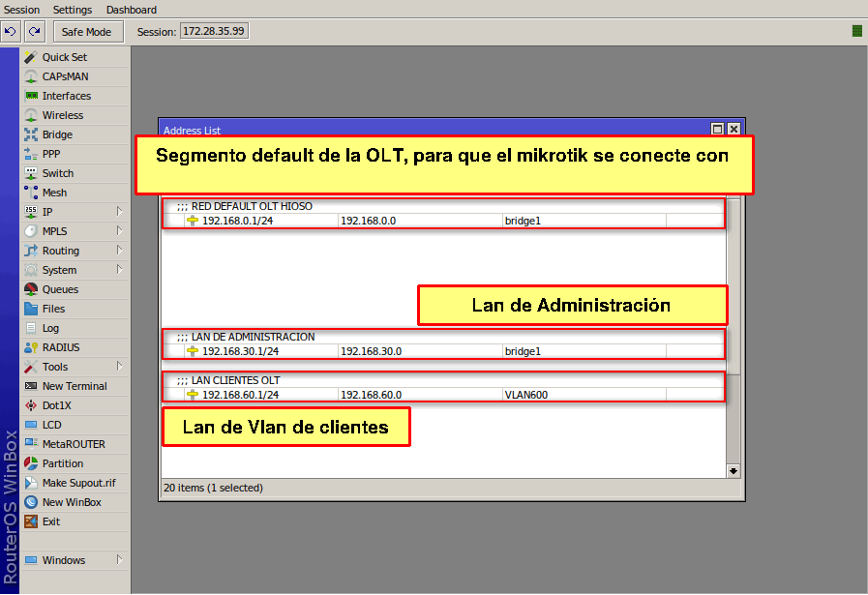Open the Interfaces list
This screenshot has height=595, width=868.
66,96
